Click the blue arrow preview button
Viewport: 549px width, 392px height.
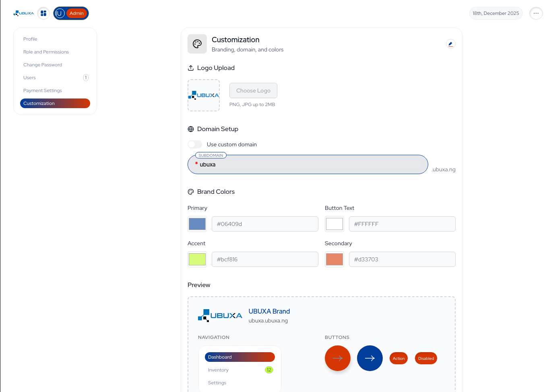coord(369,358)
